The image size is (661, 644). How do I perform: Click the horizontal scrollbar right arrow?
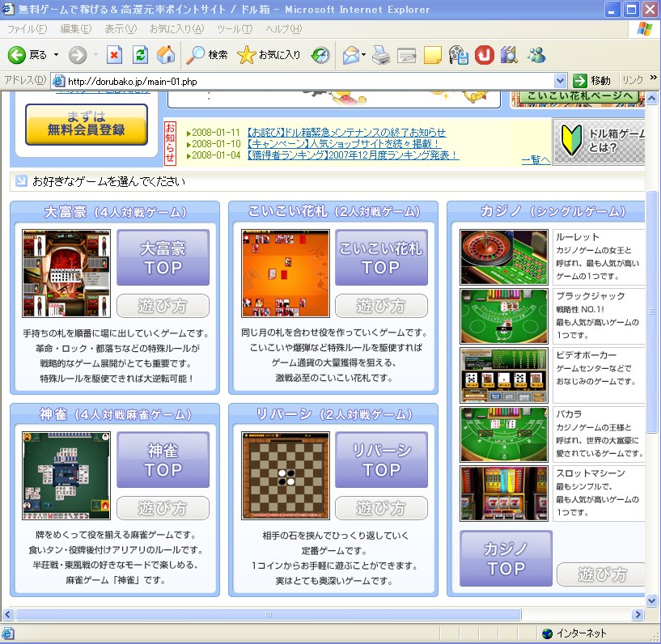638,615
